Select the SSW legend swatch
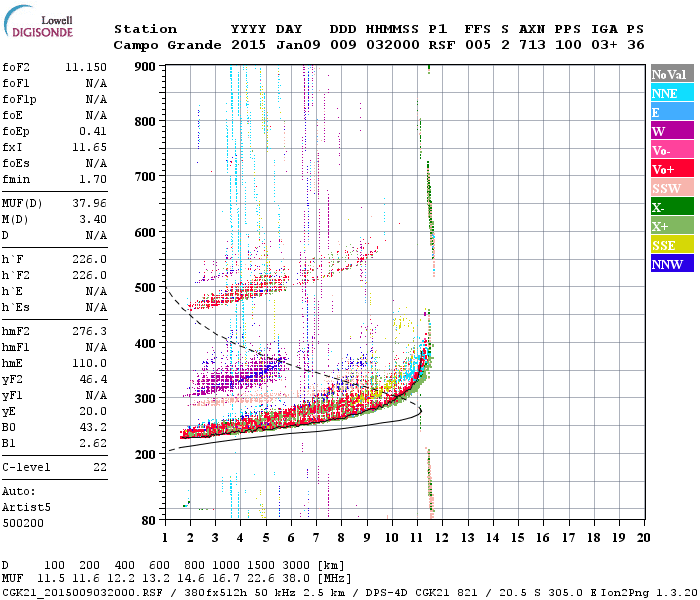Viewport: 700px width, 600px height. 672,188
